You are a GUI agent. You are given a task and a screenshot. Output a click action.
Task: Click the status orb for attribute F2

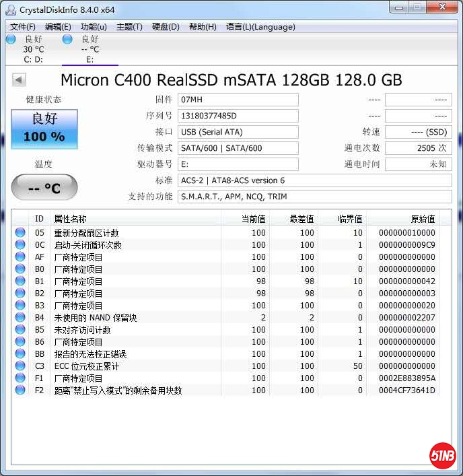point(20,390)
